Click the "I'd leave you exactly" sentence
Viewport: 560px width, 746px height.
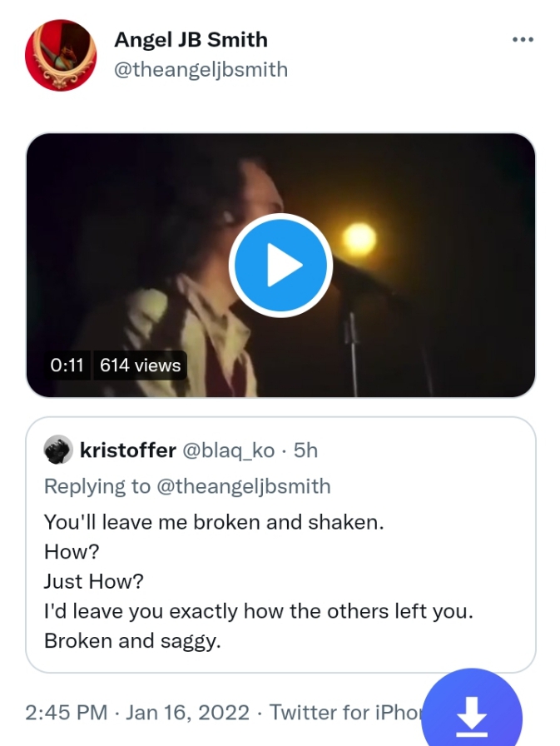tap(258, 611)
